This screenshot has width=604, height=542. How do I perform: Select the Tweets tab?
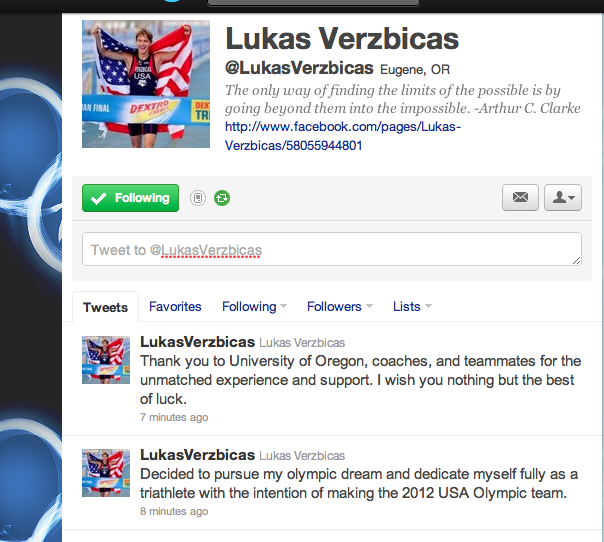pyautogui.click(x=105, y=307)
